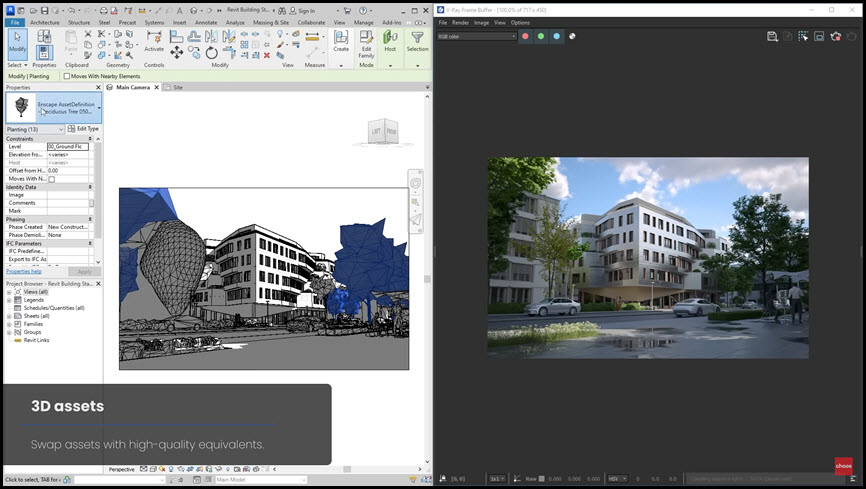The width and height of the screenshot is (866, 489).
Task: Choose the Rotate tool in the Modify panel
Action: point(212,53)
